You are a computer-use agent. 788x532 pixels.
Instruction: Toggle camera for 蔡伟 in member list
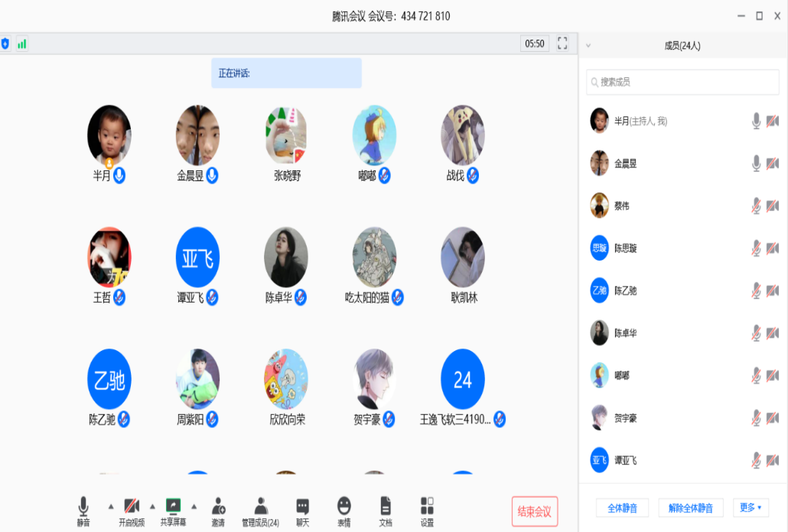[773, 206]
